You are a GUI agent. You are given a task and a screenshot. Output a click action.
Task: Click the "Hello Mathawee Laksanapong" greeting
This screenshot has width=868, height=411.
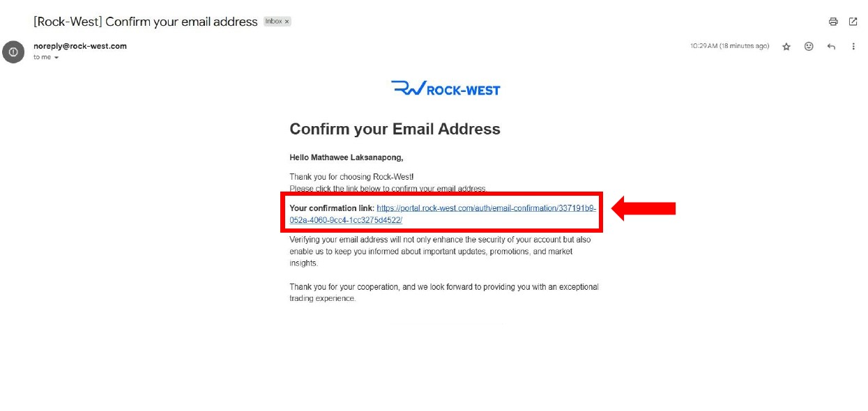click(x=347, y=158)
